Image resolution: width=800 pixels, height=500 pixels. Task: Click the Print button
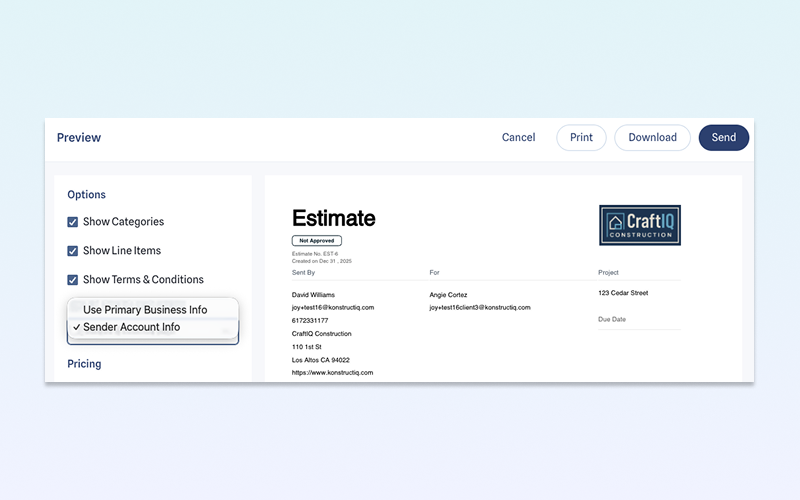pyautogui.click(x=581, y=138)
